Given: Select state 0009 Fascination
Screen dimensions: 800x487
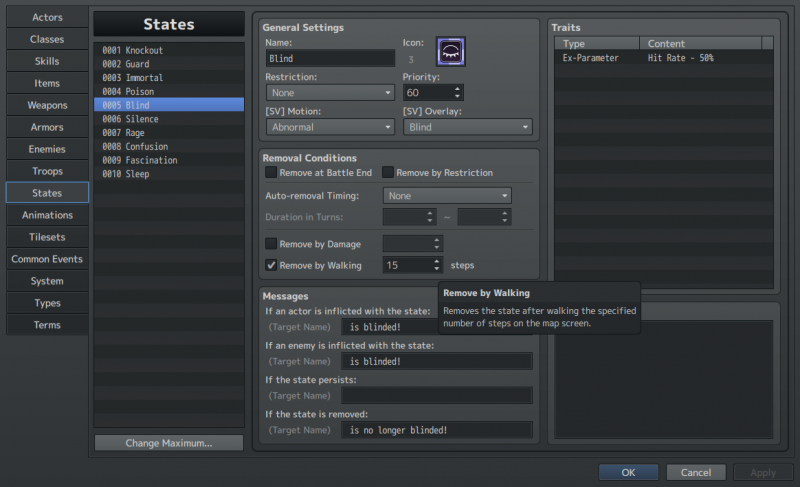Looking at the screenshot, I should (169, 160).
